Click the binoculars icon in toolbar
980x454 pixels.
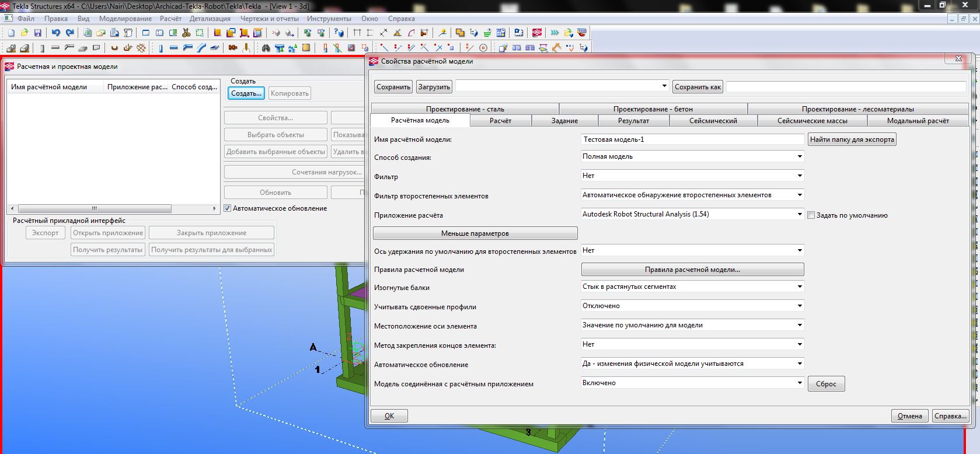tap(266, 48)
